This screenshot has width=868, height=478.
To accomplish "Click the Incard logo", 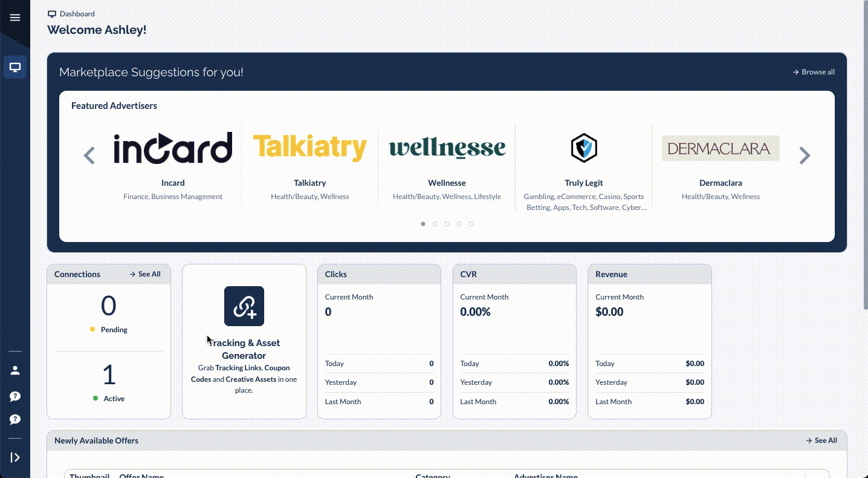I will pyautogui.click(x=173, y=148).
